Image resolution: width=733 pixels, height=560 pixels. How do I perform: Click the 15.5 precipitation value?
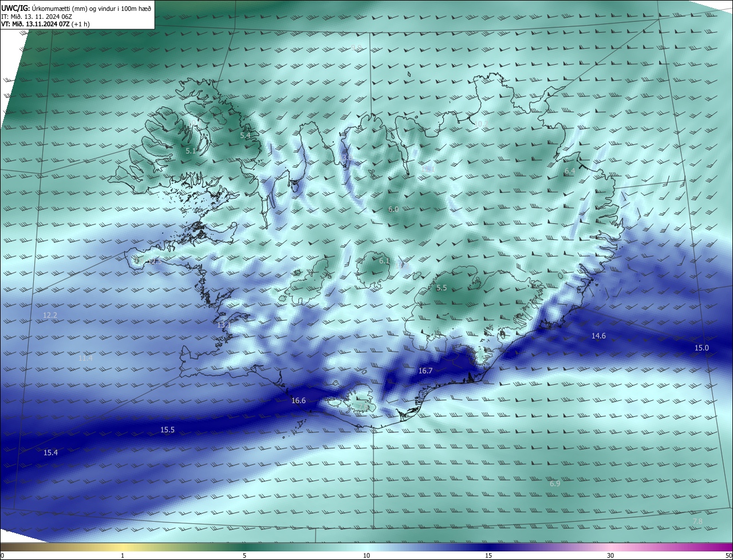pos(167,430)
